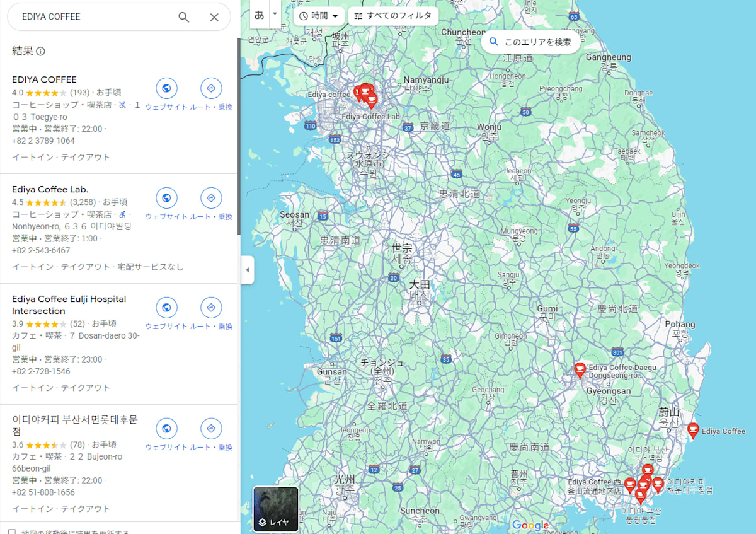
Task: Click the Chuncheon city label
Action: [464, 32]
